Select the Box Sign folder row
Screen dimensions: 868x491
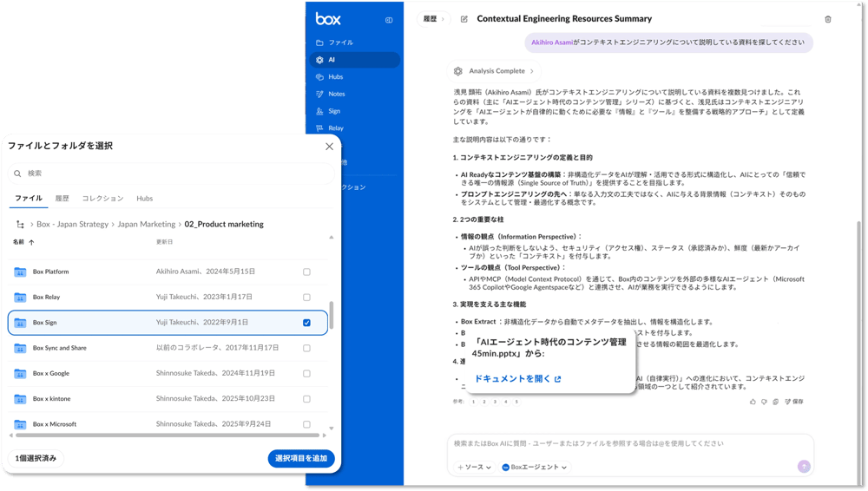168,323
